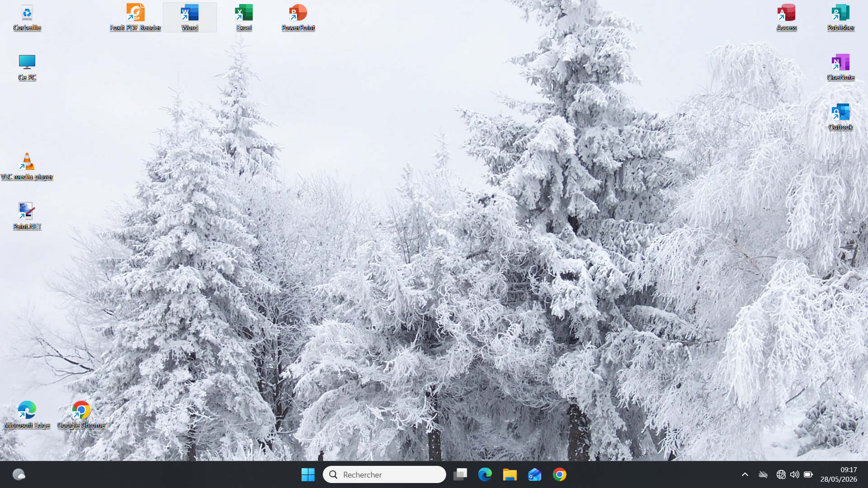Launch Chrome from the taskbar
Viewport: 868px width, 488px height.
pos(560,474)
